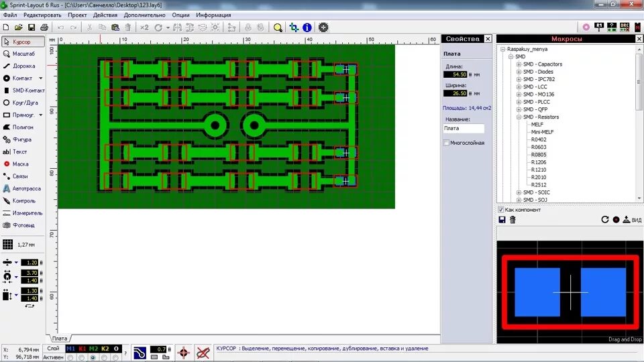
Task: Collapse the SMD - Resistors node
Action: point(519,117)
